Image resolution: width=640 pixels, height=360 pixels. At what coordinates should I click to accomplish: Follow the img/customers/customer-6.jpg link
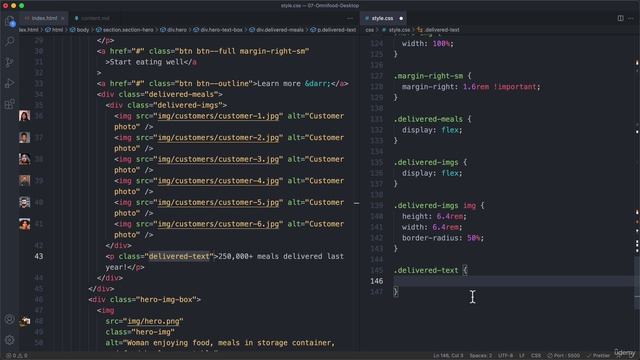point(218,224)
